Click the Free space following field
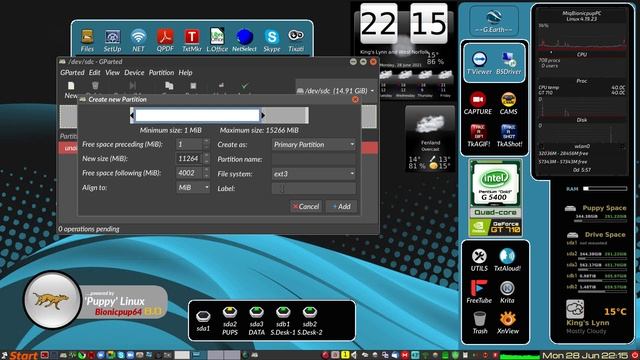This screenshot has width=640, height=360. pyautogui.click(x=189, y=173)
